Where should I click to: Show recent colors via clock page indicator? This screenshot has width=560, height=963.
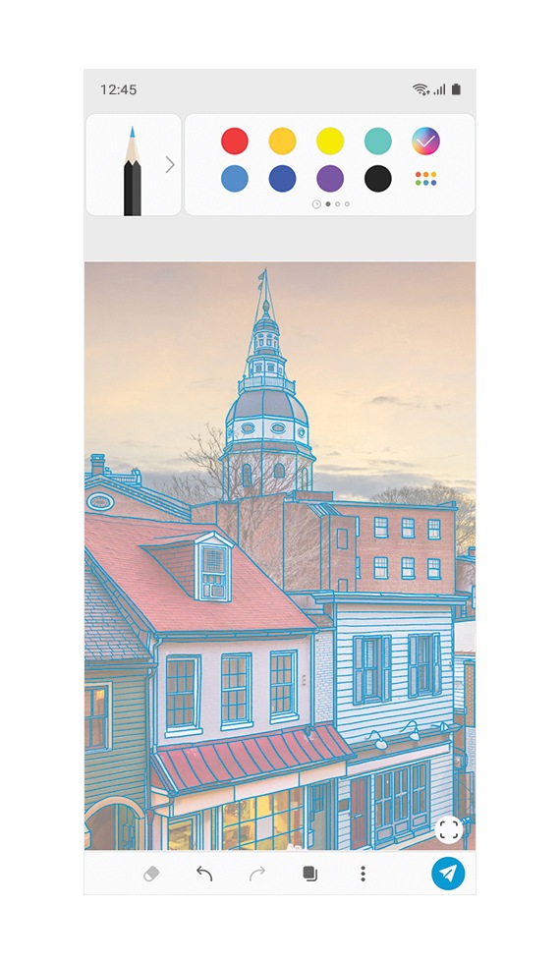pyautogui.click(x=316, y=204)
